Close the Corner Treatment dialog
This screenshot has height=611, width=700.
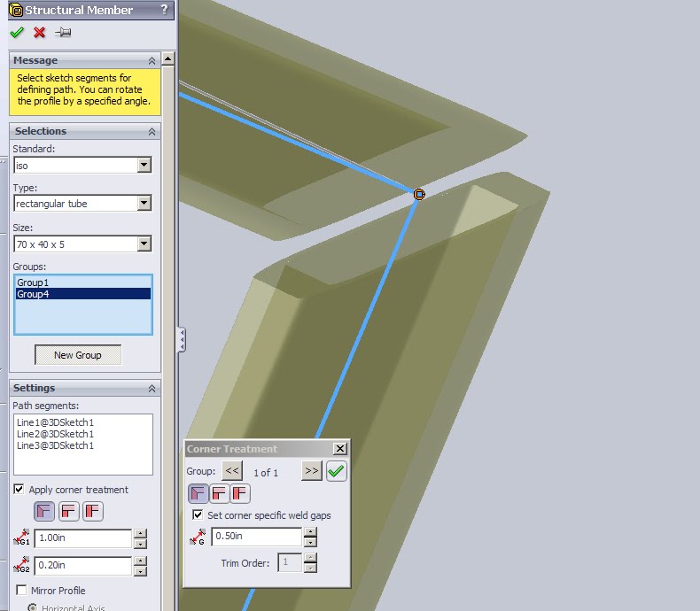(340, 448)
